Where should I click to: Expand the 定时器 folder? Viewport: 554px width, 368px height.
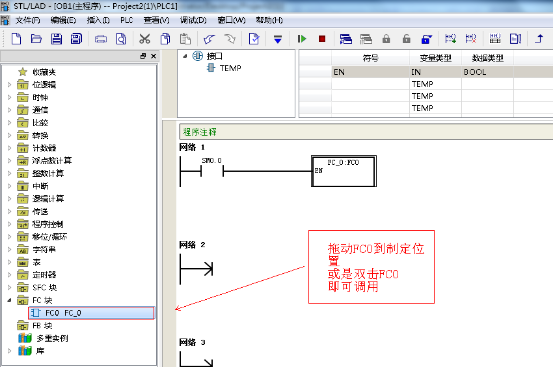[x=10, y=275]
